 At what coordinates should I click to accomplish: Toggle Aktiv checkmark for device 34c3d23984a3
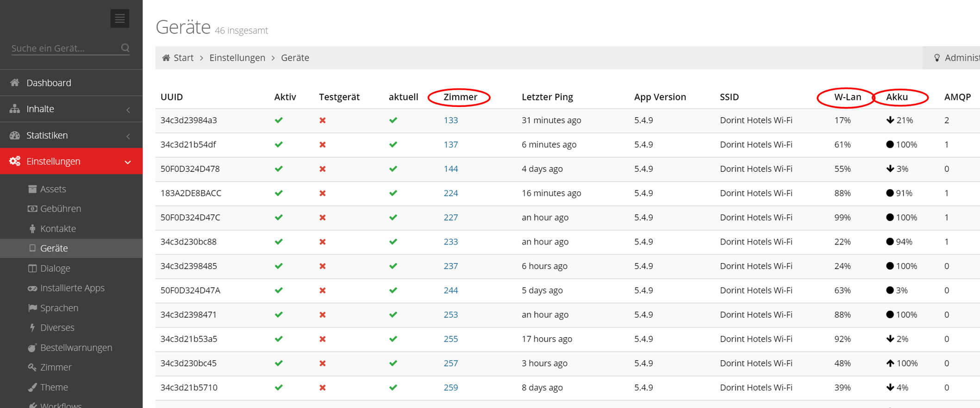pos(279,120)
